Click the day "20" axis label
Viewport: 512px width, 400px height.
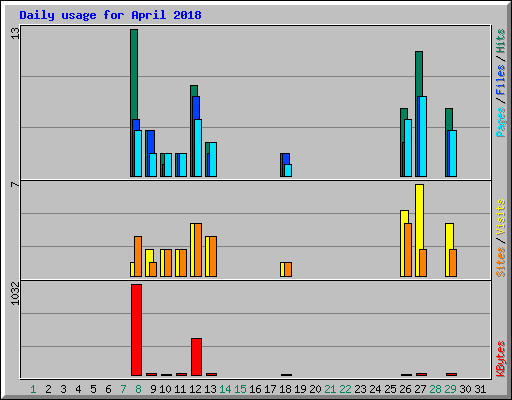click(x=315, y=389)
